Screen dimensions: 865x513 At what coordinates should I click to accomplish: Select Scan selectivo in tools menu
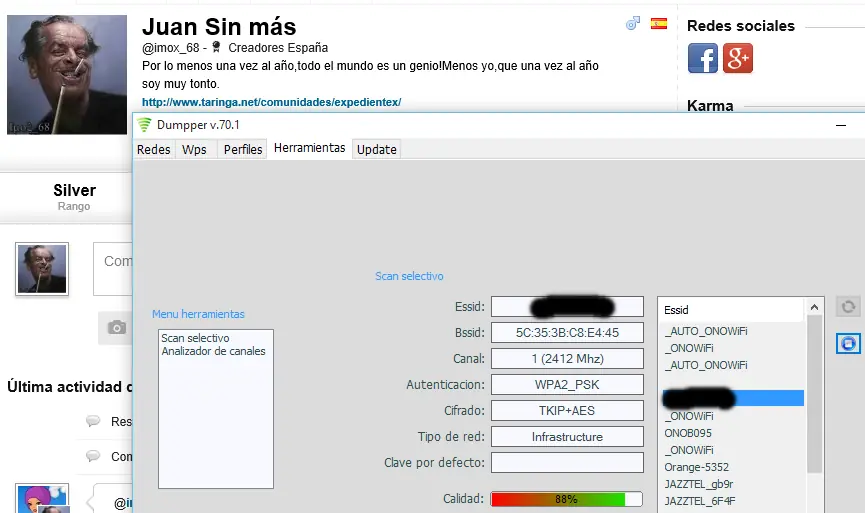click(195, 338)
